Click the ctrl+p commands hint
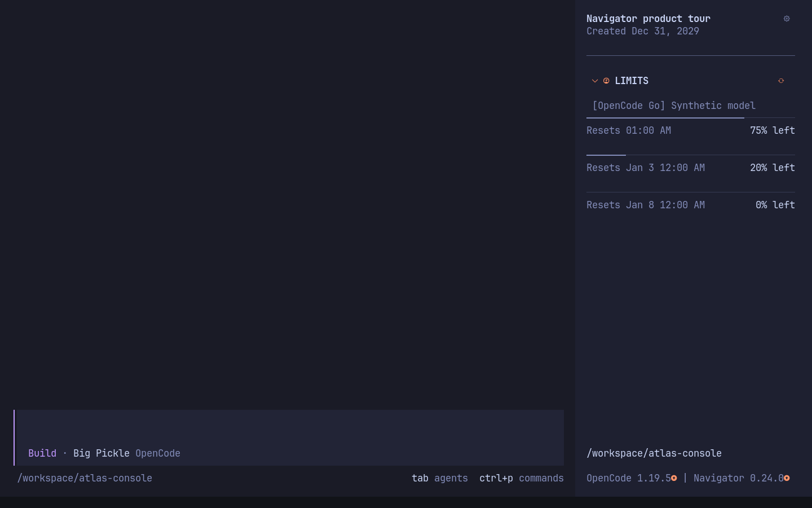The width and height of the screenshot is (812, 508). click(522, 478)
